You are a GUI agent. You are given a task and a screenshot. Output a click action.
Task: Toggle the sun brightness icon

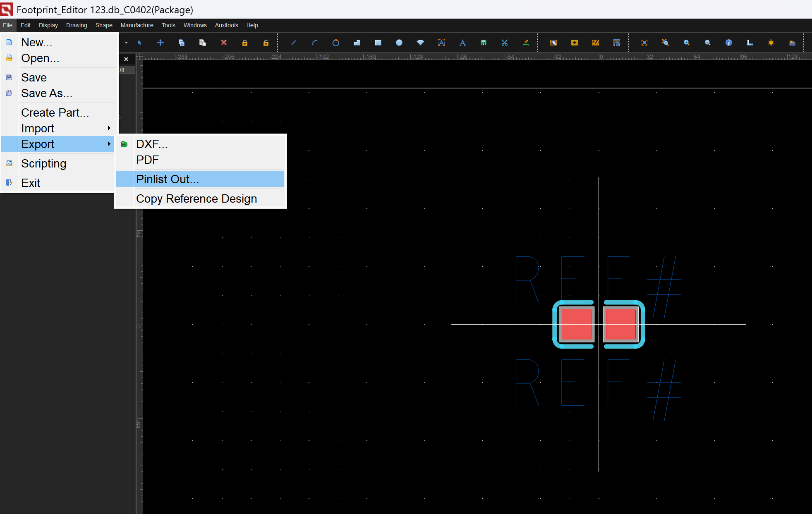[x=771, y=43]
